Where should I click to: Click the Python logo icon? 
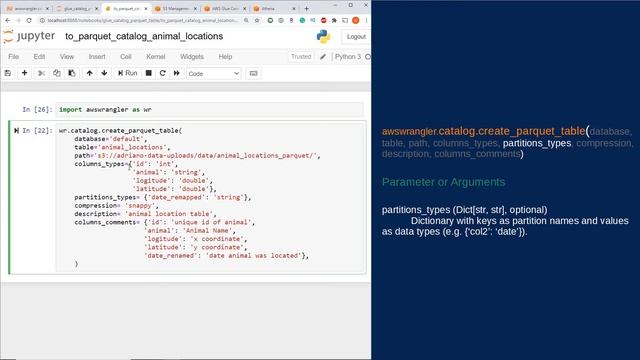tap(323, 37)
